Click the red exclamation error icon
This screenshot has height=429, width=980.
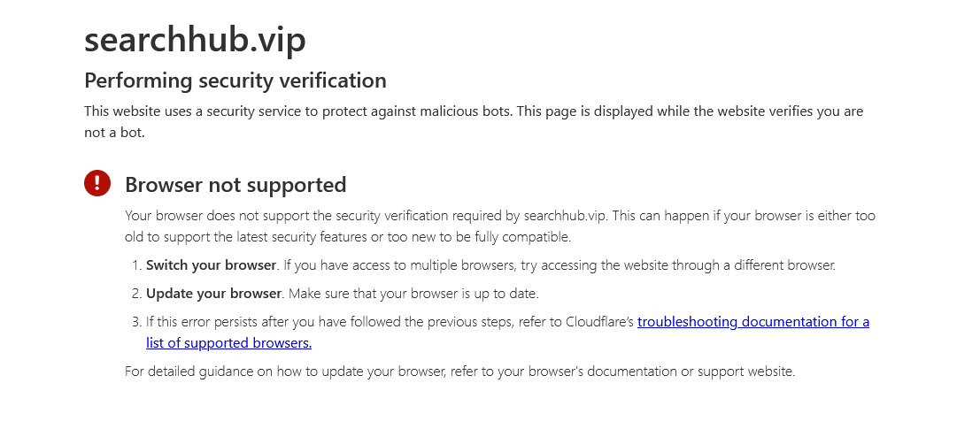[x=97, y=183]
